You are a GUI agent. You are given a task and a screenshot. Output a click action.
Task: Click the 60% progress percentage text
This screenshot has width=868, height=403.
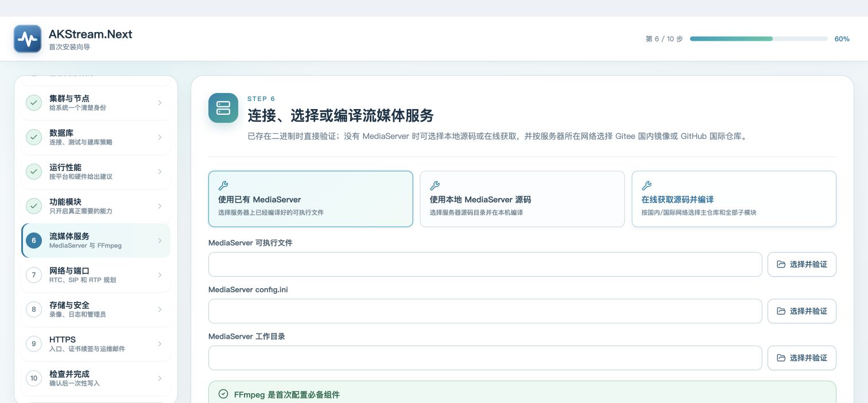[842, 39]
